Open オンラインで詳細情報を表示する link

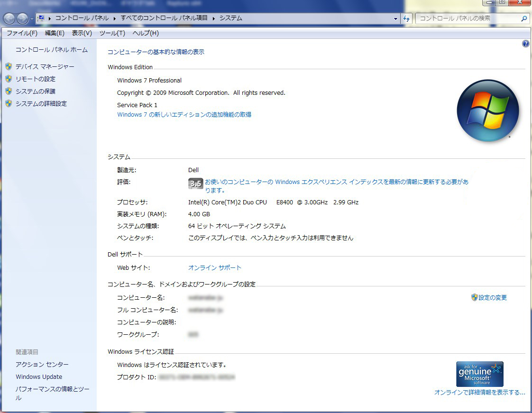[x=480, y=392]
